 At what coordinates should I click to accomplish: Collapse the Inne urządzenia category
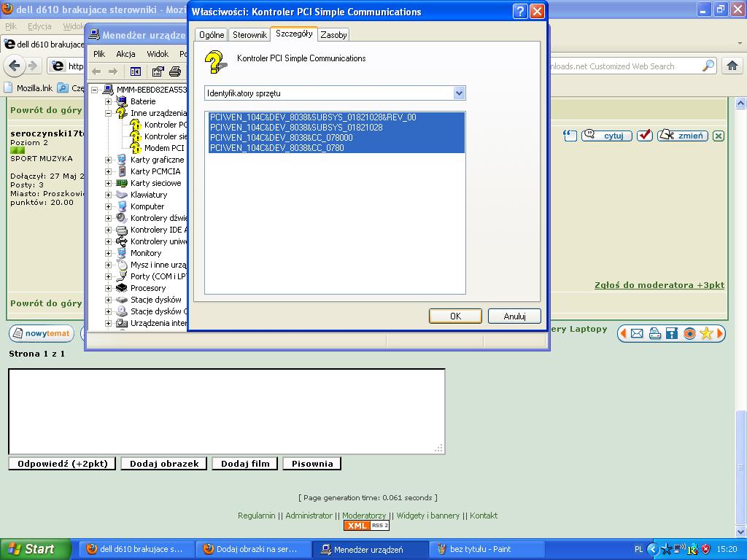point(108,113)
